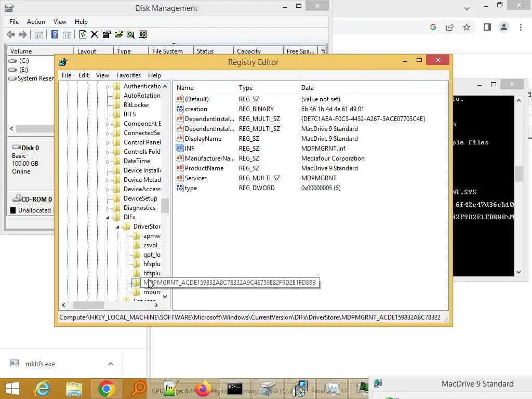Click the installer computer-and-disc taskbar icon
The width and height of the screenshot is (532, 399).
[x=300, y=389]
